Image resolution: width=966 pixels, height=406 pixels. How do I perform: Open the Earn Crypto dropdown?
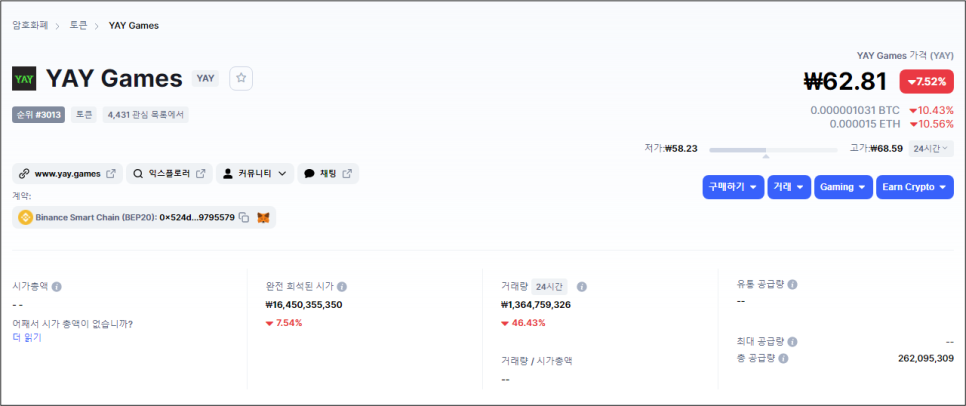point(915,187)
